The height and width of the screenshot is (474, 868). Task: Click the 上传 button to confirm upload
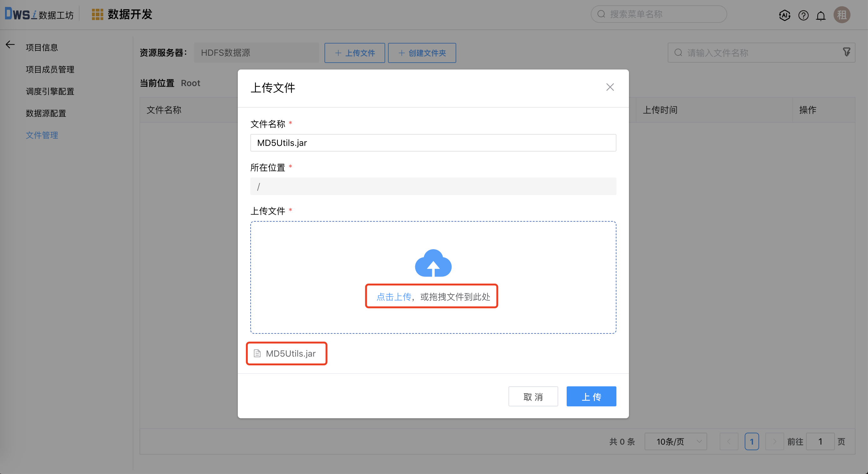(x=591, y=396)
